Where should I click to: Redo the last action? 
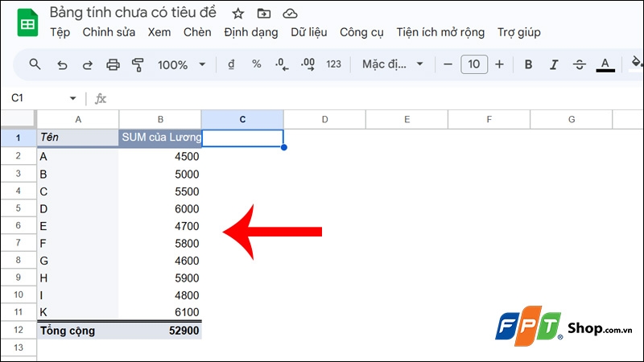point(87,64)
